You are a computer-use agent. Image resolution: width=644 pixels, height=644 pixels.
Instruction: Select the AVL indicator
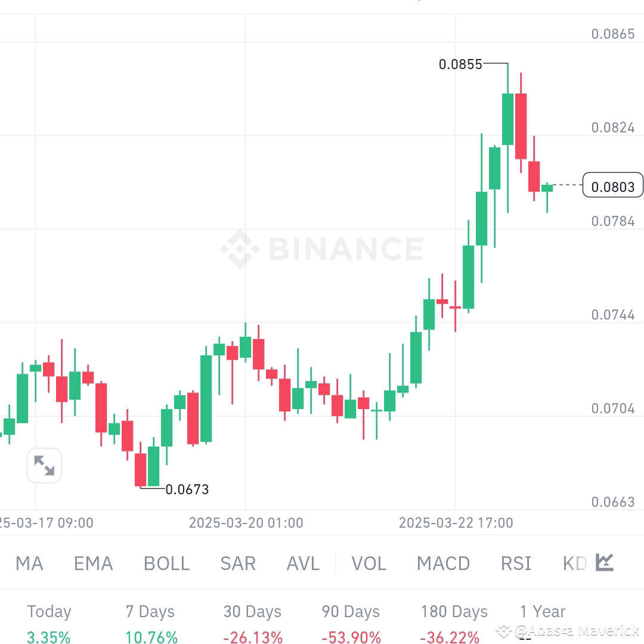click(x=303, y=563)
